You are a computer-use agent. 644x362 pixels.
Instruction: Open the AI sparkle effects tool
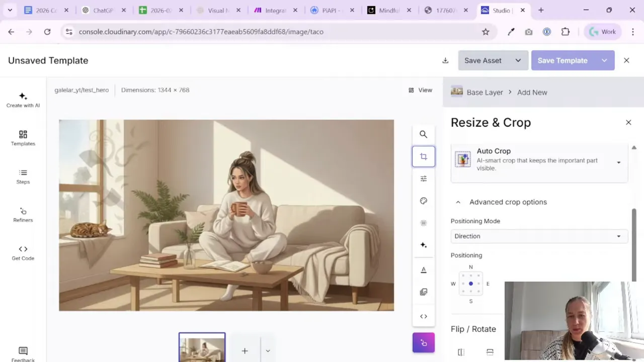pos(424,245)
